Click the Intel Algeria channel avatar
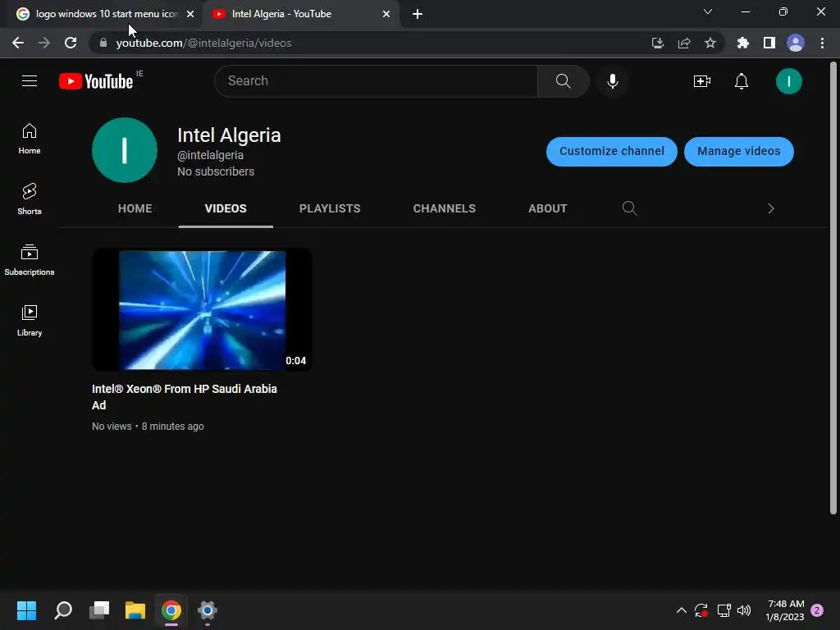The image size is (840, 630). pos(125,150)
